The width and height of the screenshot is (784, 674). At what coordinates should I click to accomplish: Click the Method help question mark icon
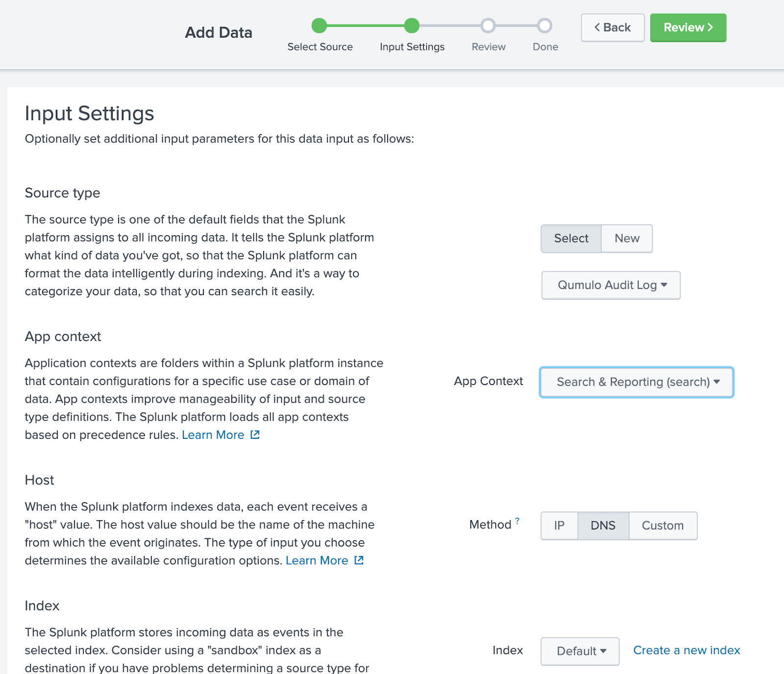point(516,520)
